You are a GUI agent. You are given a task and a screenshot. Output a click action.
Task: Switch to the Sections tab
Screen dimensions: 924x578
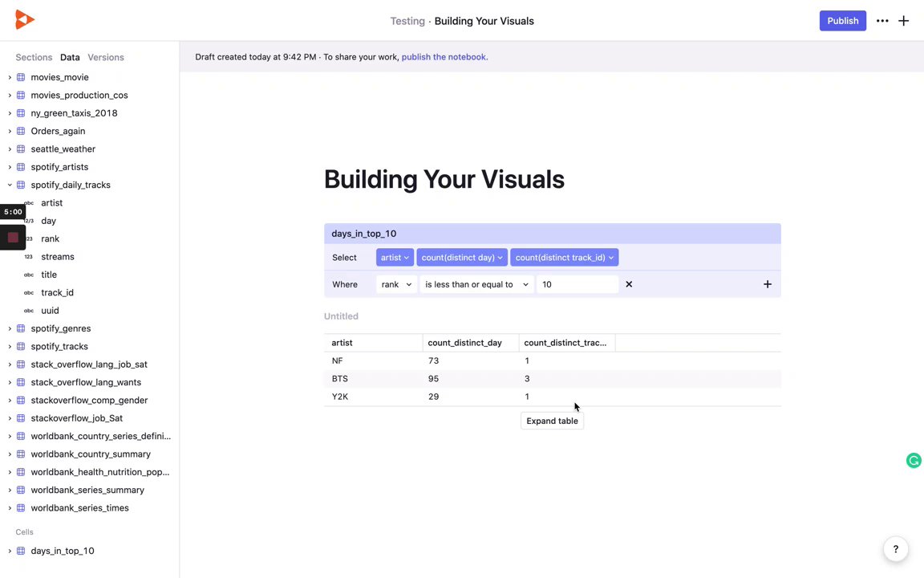pos(34,58)
